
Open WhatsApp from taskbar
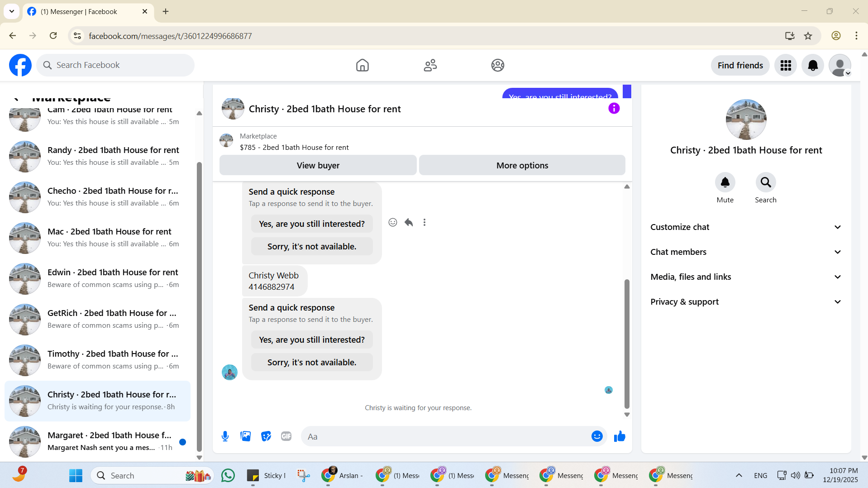[x=228, y=475]
